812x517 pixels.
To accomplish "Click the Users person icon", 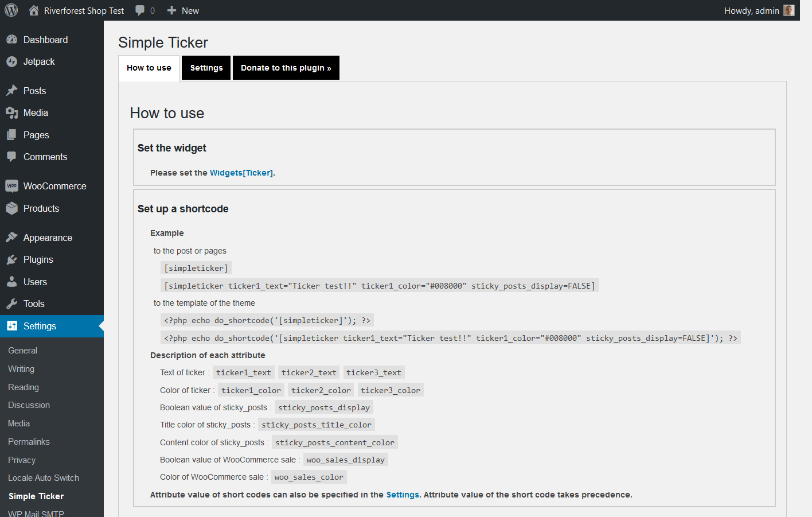I will pos(11,282).
